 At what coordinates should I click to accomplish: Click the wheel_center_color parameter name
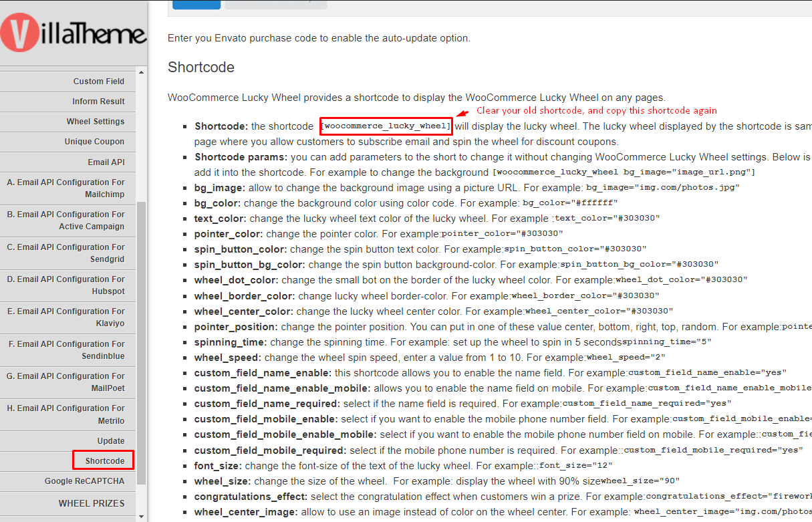pyautogui.click(x=243, y=311)
